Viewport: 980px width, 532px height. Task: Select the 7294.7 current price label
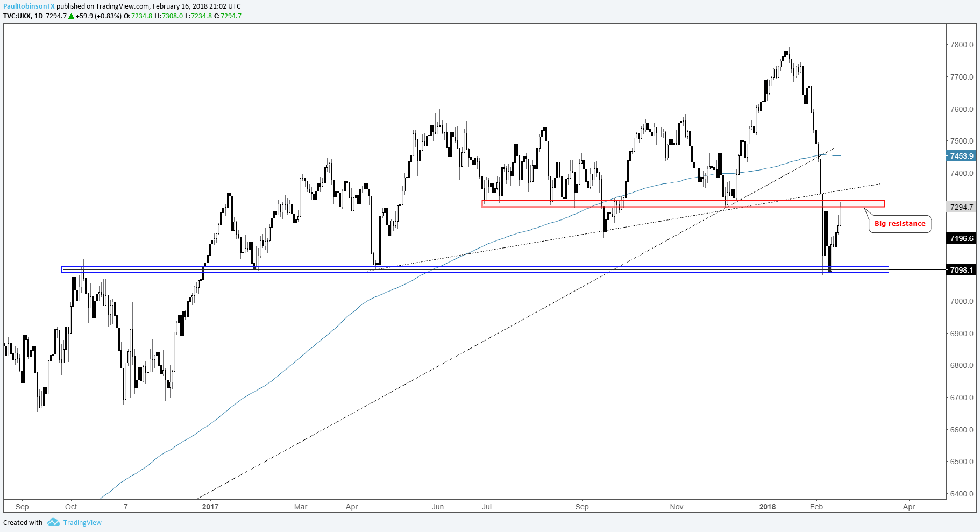tap(961, 207)
